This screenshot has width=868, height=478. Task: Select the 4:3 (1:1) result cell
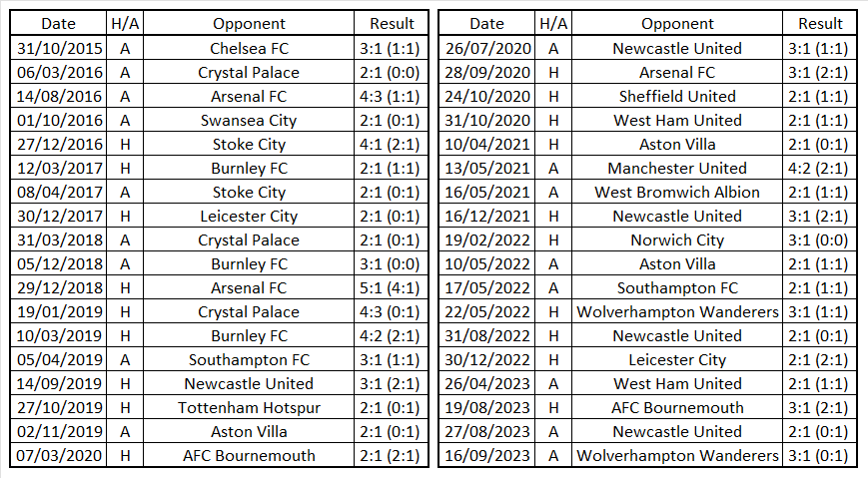coord(392,96)
